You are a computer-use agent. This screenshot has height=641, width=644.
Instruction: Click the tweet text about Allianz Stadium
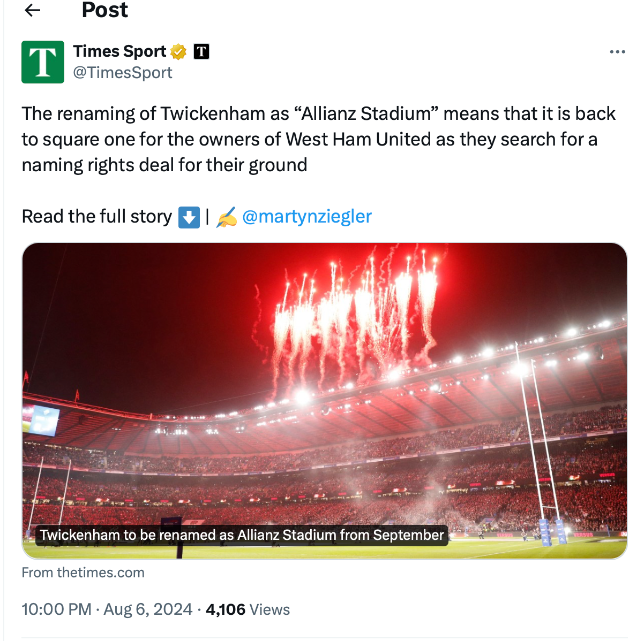click(x=320, y=139)
